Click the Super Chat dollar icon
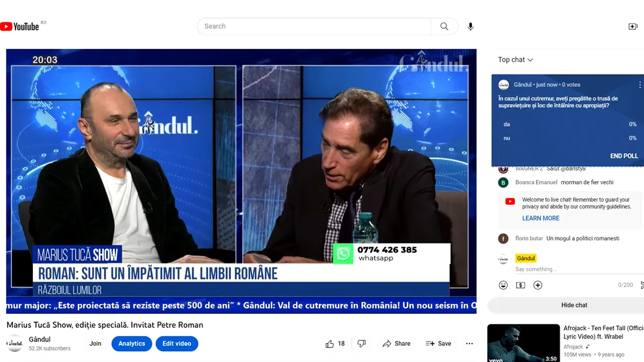This screenshot has width=644, height=362. 520,285
